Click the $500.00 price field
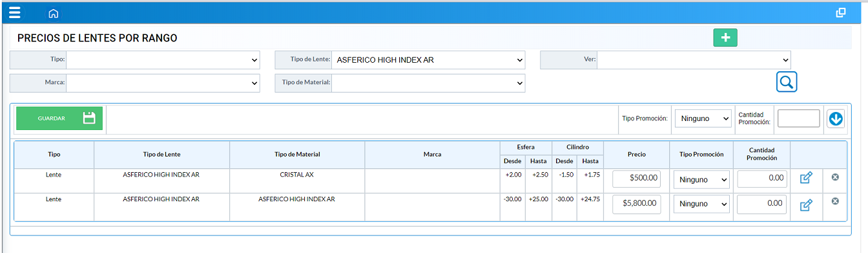The width and height of the screenshot is (868, 253). point(637,179)
